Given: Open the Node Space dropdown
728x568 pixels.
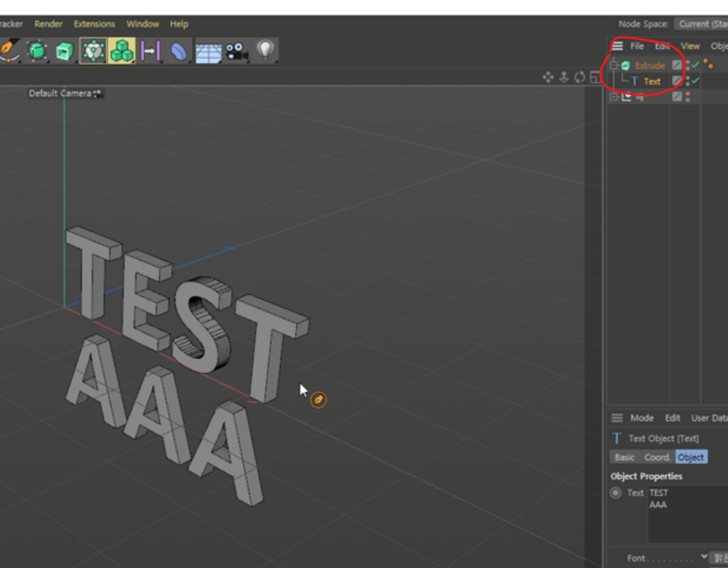Looking at the screenshot, I should click(701, 24).
